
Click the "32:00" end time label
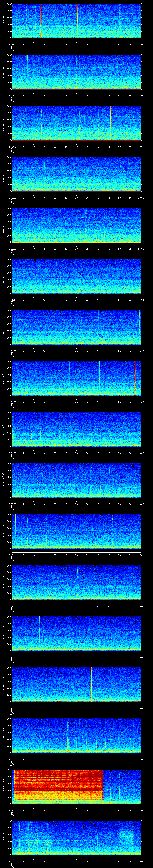tap(141, 810)
